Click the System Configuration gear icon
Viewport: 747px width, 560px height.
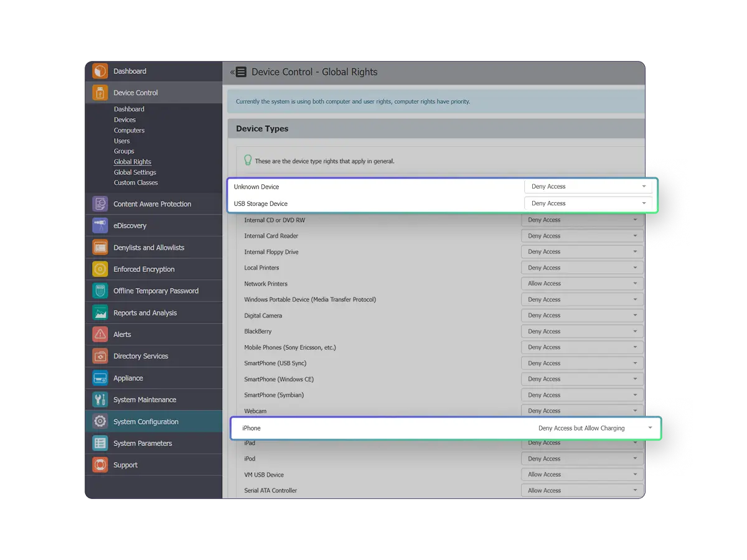(100, 422)
